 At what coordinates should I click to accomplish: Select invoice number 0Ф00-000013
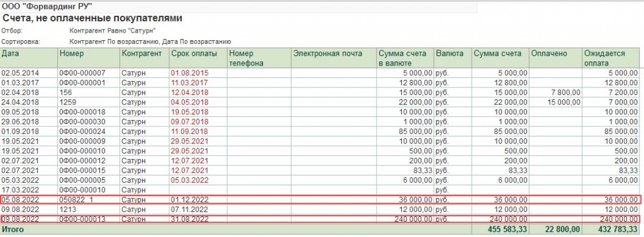pyautogui.click(x=82, y=219)
